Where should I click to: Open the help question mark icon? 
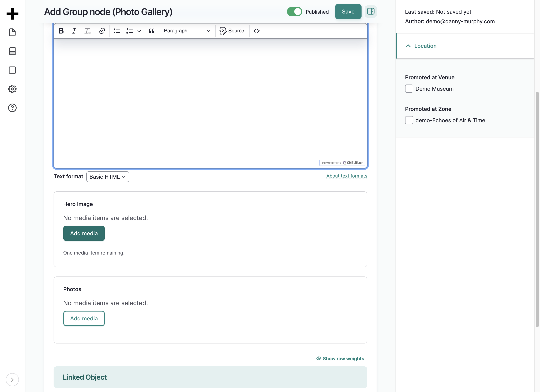tap(12, 108)
